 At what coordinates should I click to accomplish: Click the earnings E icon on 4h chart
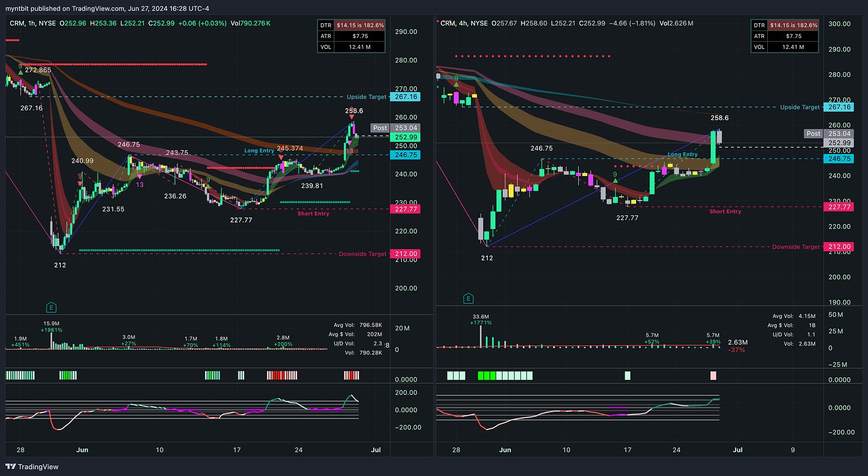(469, 299)
